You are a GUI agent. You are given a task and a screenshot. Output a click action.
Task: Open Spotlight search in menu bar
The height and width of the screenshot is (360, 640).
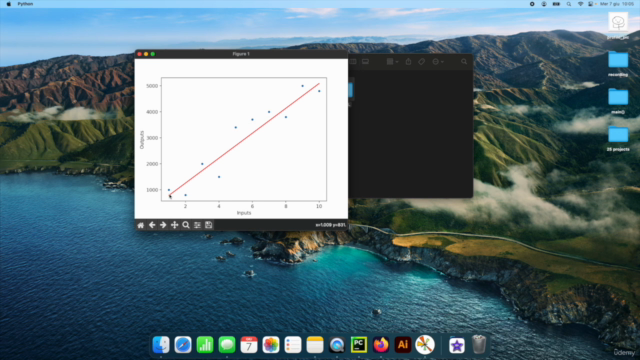(569, 4)
